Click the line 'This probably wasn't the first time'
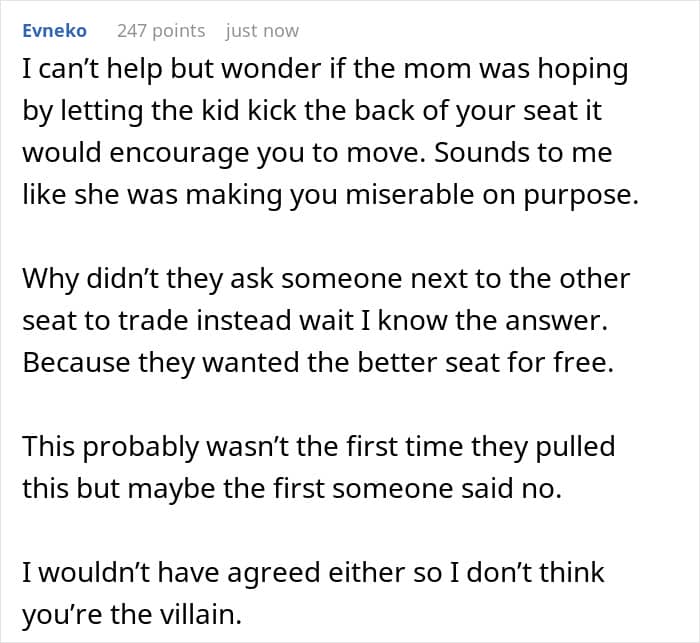The image size is (700, 643). click(x=318, y=446)
